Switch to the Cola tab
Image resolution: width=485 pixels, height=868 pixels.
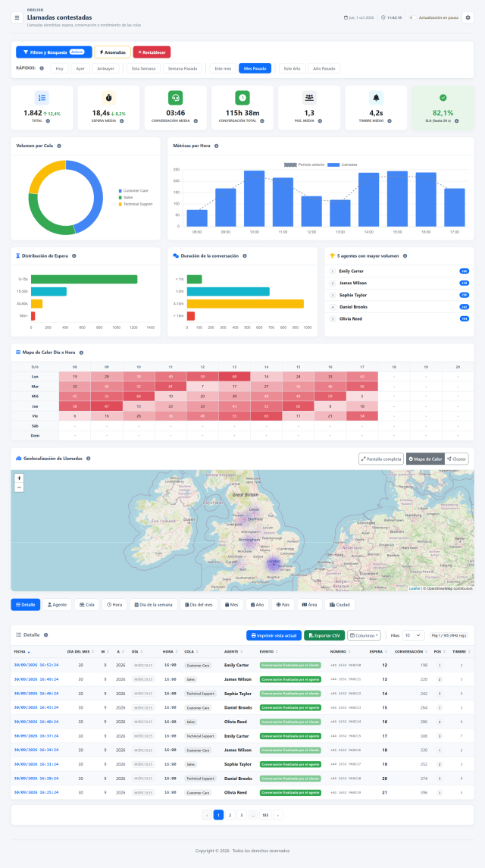87,604
